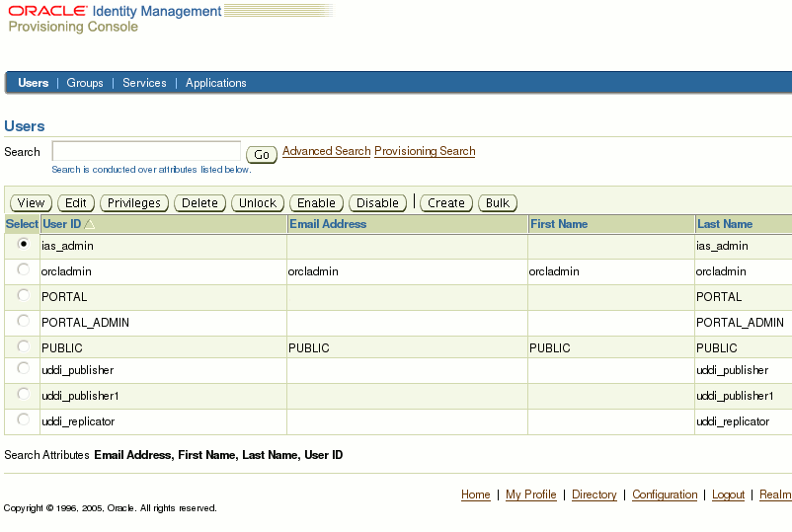Choose the PORTAL user radio button
792x532 pixels.
(x=24, y=295)
